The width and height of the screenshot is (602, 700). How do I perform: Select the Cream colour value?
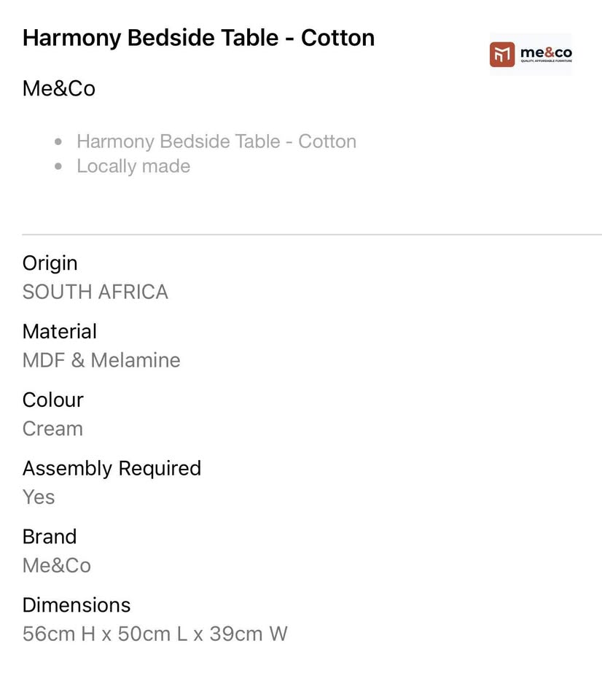point(52,429)
